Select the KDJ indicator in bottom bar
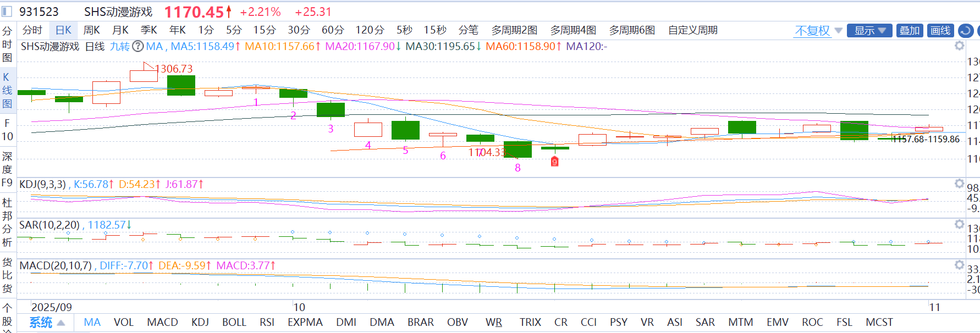Image resolution: width=980 pixels, height=333 pixels. tap(200, 323)
